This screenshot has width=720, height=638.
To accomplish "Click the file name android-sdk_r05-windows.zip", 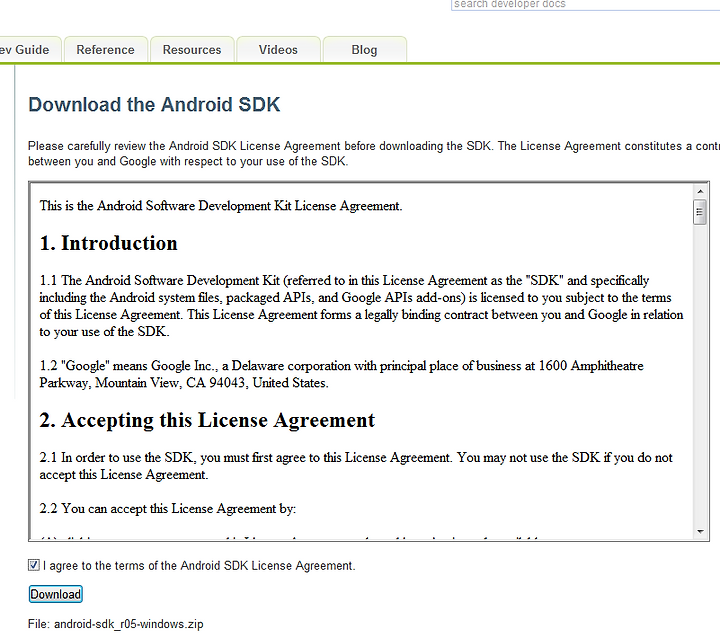I will [x=129, y=624].
